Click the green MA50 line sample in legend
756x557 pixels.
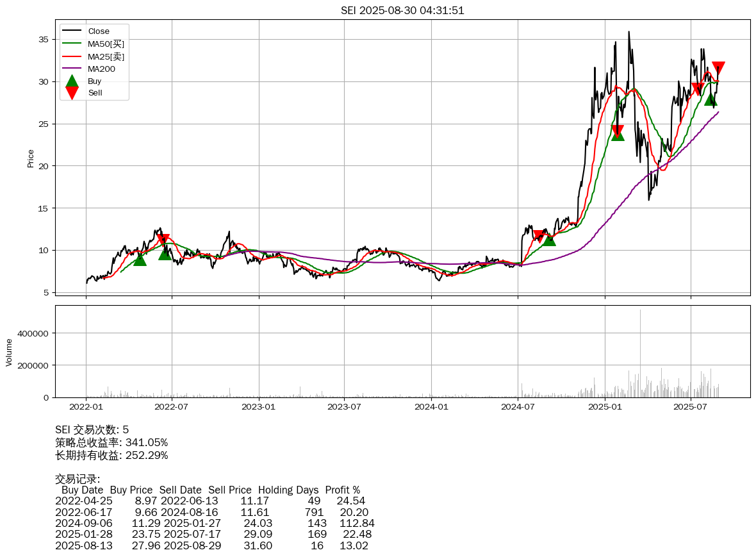pyautogui.click(x=72, y=44)
